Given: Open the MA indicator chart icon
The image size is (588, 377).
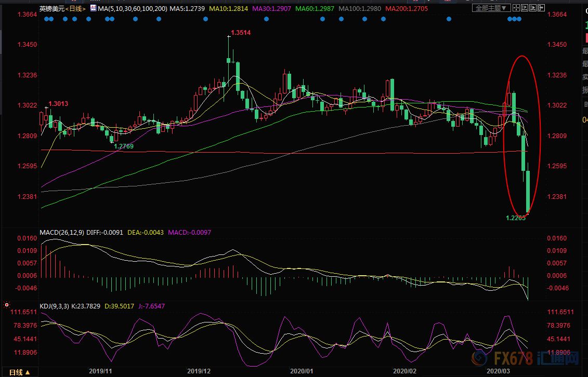Looking at the screenshot, I should [93, 8].
